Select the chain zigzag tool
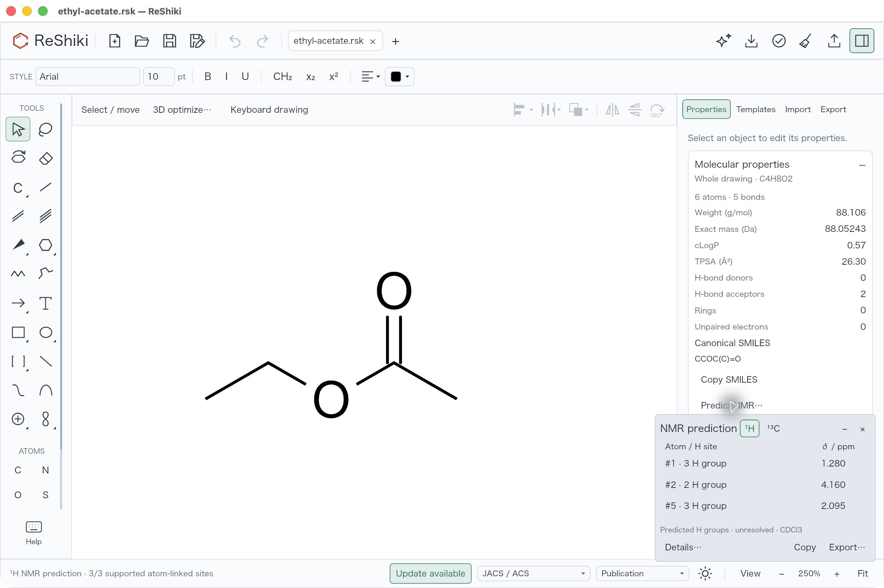The height and width of the screenshot is (588, 884). (x=18, y=274)
